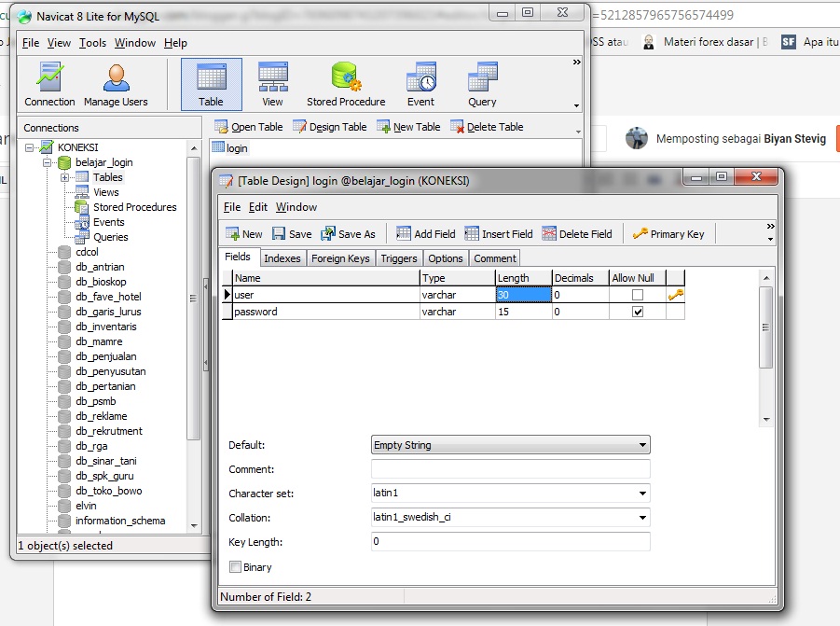Toggle Allow Null for password field
This screenshot has height=626, width=840.
pos(638,312)
